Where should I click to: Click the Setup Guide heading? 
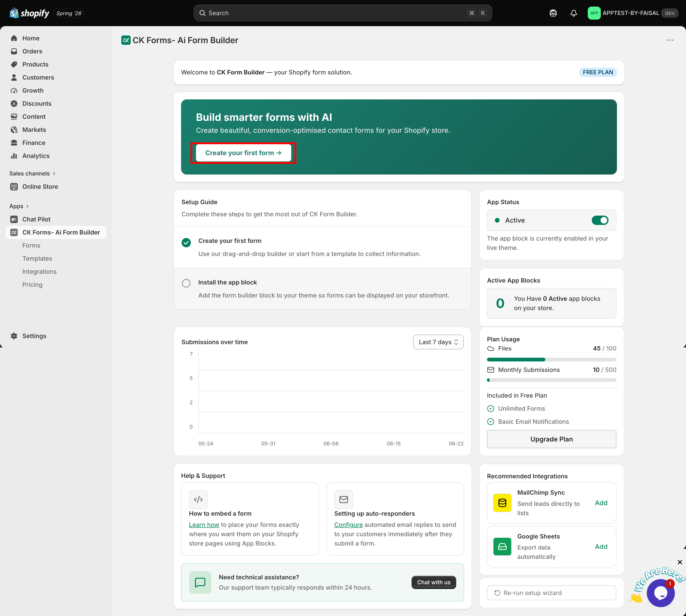point(199,202)
